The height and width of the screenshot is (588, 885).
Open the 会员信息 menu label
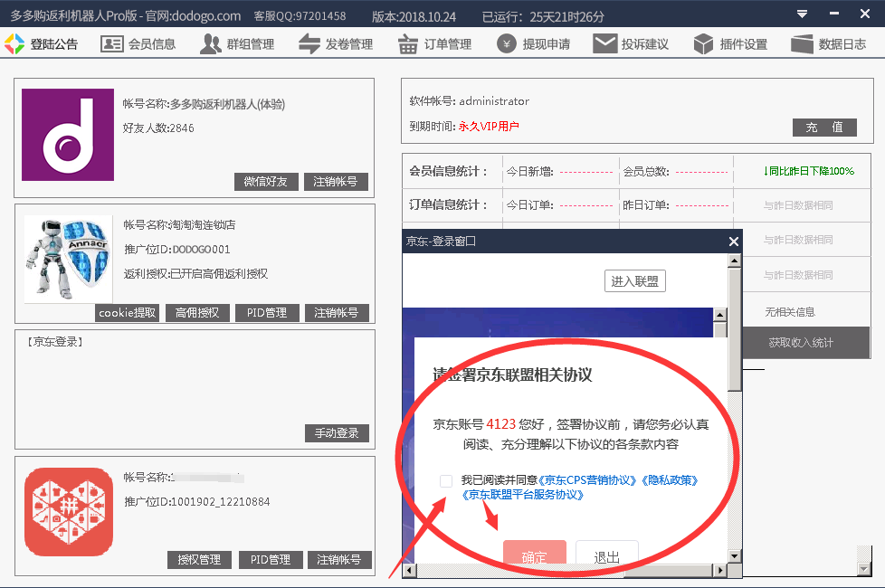pos(152,44)
